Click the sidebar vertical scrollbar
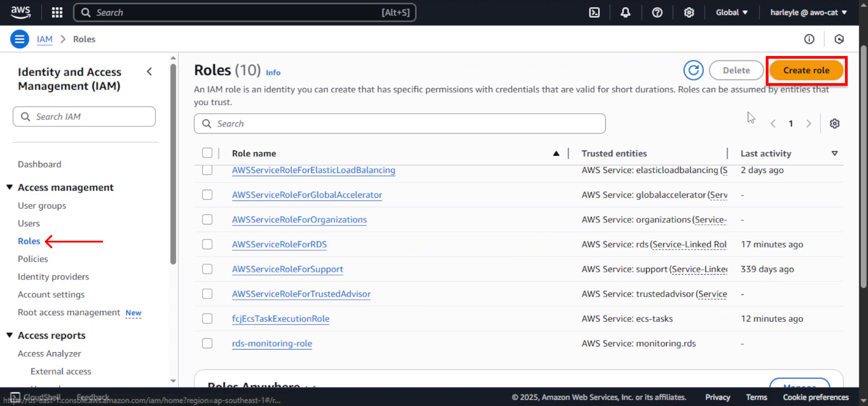This screenshot has width=868, height=406. (173, 164)
